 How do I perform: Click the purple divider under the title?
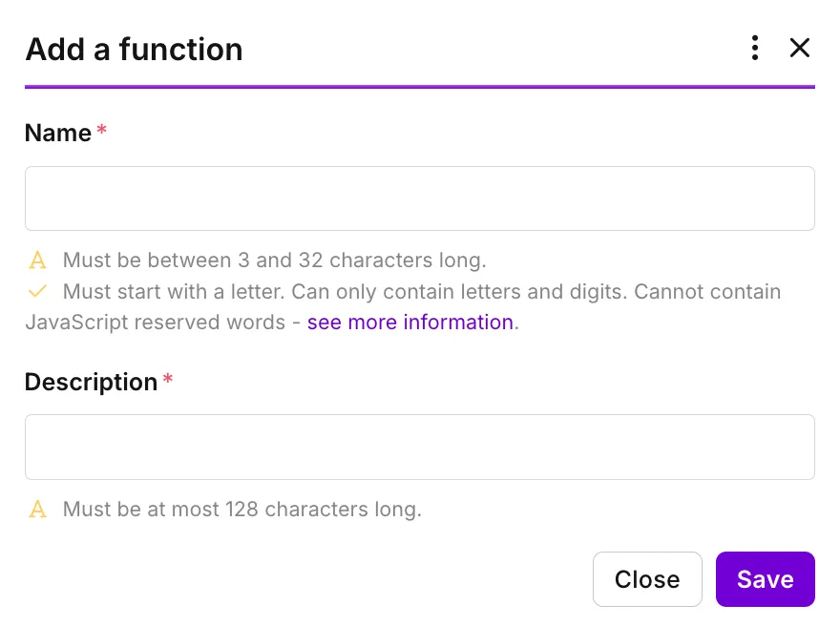(419, 86)
